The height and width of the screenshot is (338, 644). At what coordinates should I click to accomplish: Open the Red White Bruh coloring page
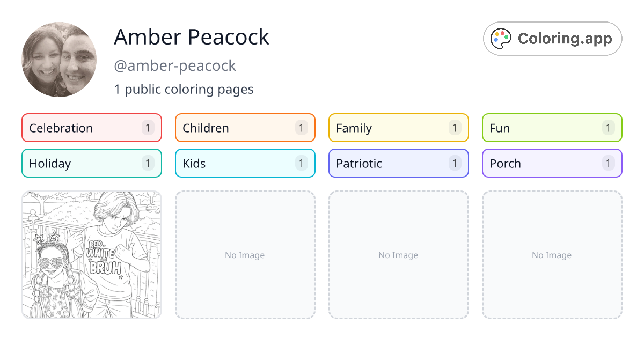click(x=92, y=255)
